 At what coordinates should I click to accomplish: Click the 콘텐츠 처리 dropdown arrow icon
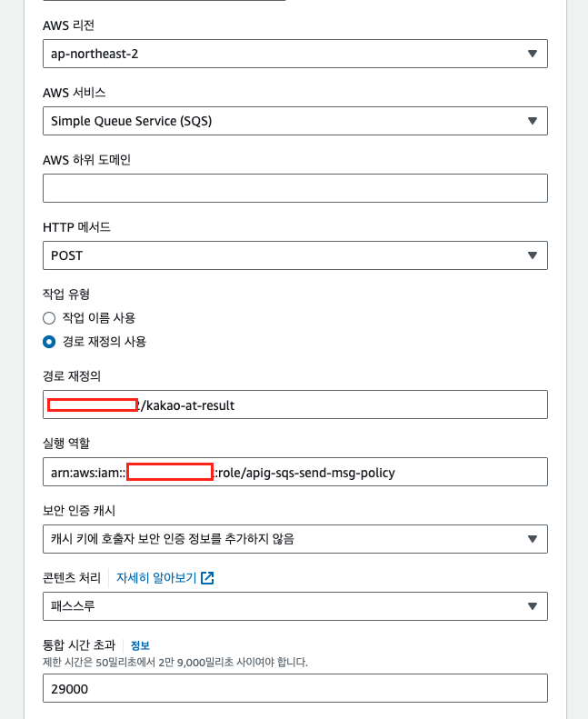pos(533,606)
